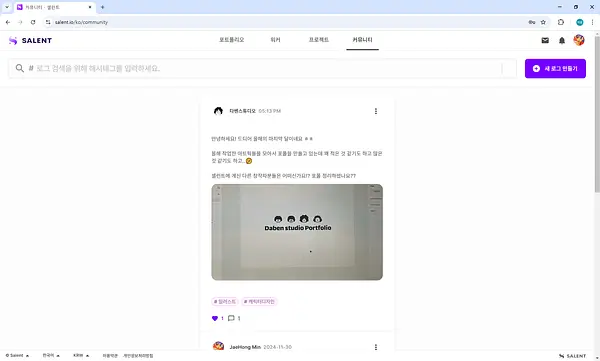Open the three-dot menu on JaeHong Min's post
The image size is (600, 361).
click(x=376, y=347)
